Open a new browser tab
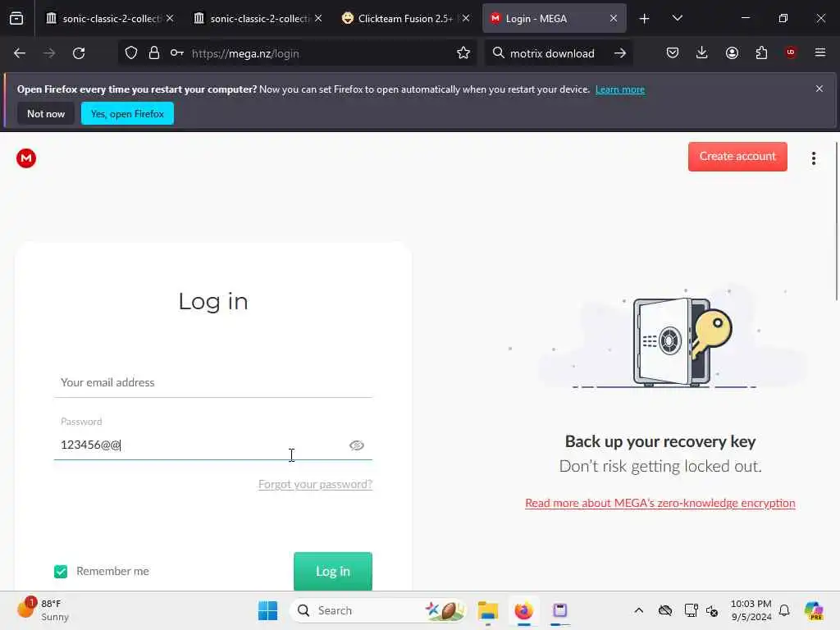This screenshot has height=630, width=840. click(645, 19)
